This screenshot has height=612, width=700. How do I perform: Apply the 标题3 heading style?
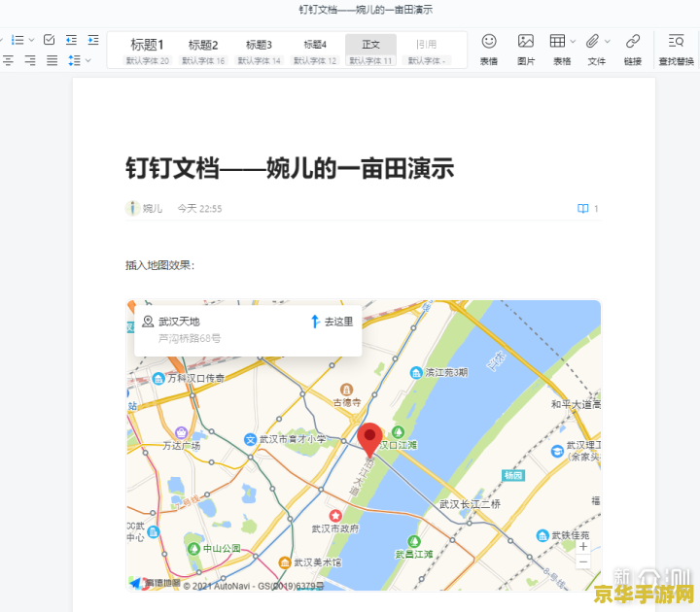259,51
